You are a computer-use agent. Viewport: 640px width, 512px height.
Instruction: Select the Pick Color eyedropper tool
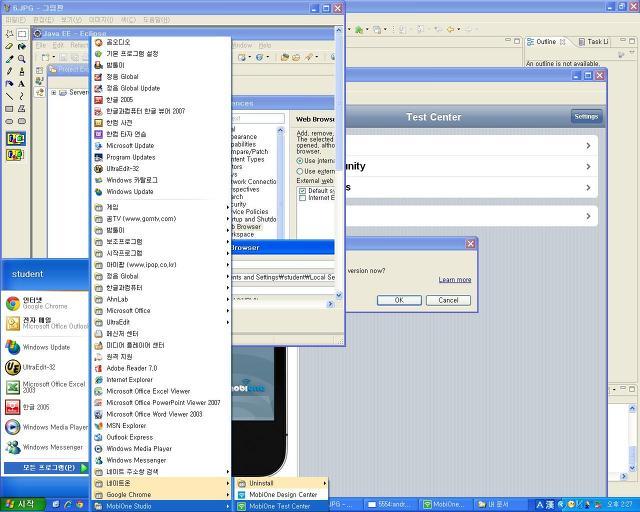coord(9,59)
